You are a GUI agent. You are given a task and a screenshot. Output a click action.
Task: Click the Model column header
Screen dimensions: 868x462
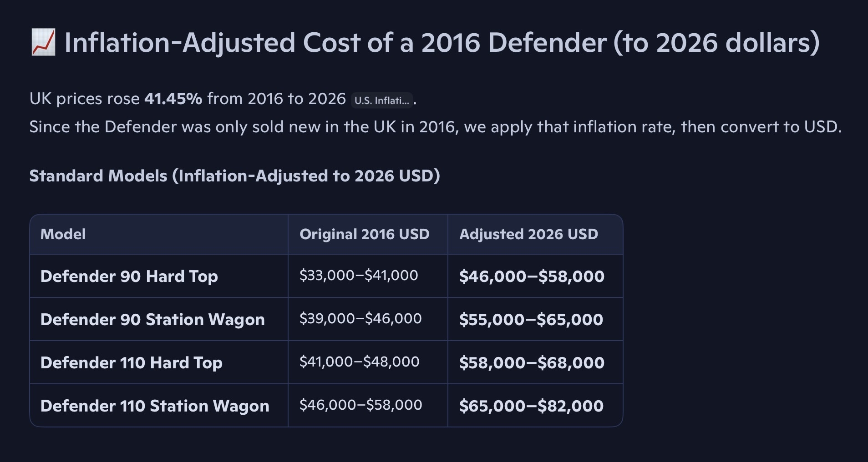[63, 234]
